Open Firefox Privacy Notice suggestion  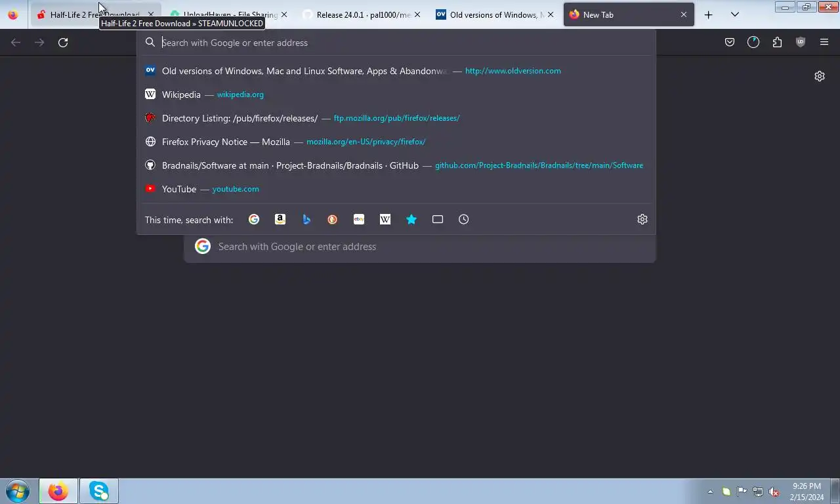tap(396, 142)
